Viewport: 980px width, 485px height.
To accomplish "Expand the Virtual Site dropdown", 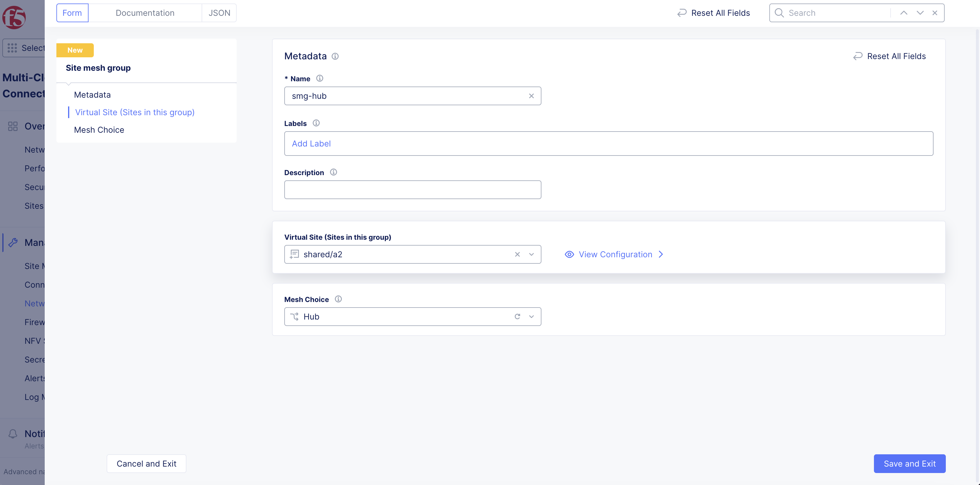I will point(531,254).
